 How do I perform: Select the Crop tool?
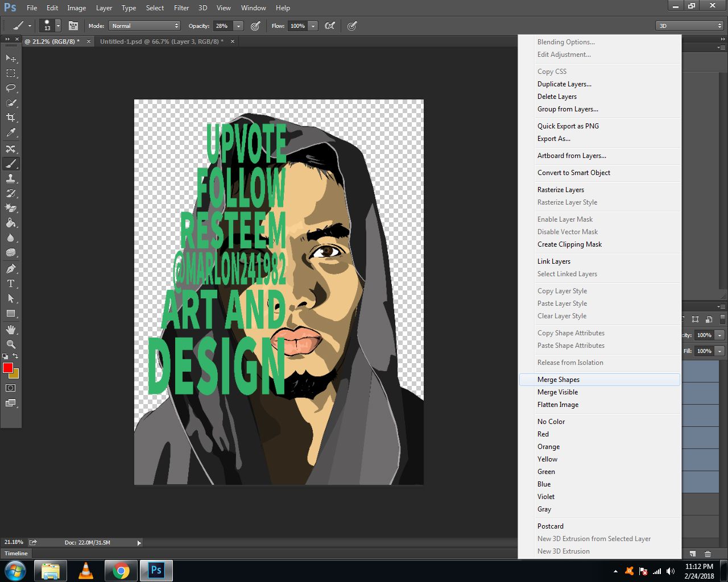(x=11, y=118)
